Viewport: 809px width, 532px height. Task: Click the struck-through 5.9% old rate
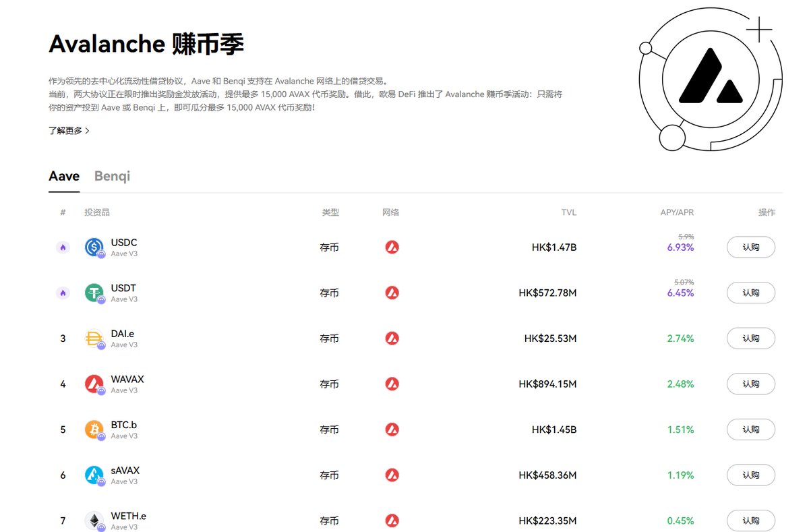686,237
